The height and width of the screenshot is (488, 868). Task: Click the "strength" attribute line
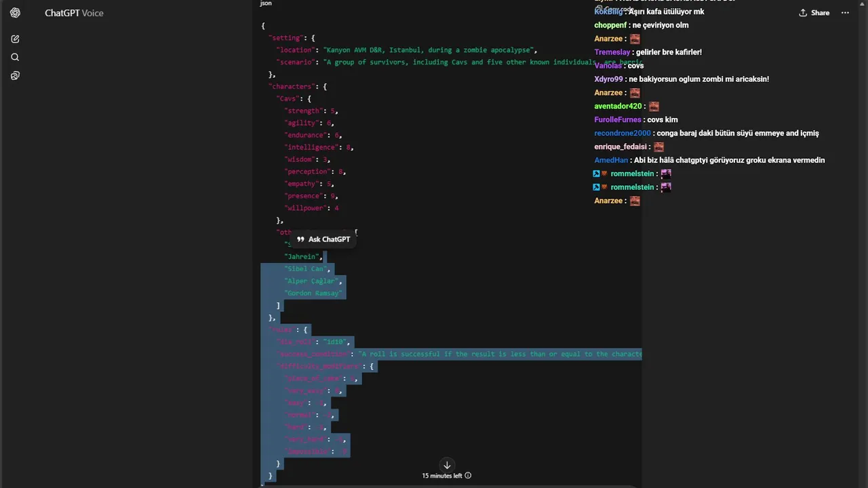coord(311,111)
